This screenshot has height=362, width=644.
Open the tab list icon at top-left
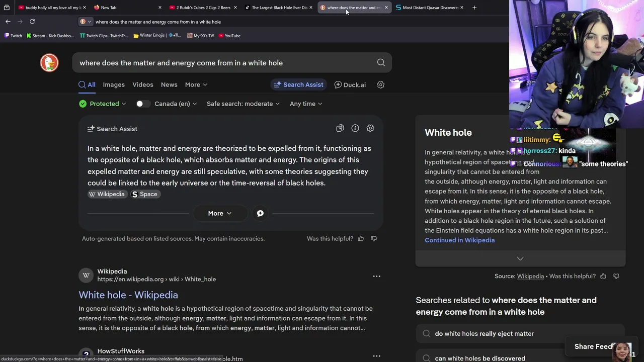coord(7,8)
